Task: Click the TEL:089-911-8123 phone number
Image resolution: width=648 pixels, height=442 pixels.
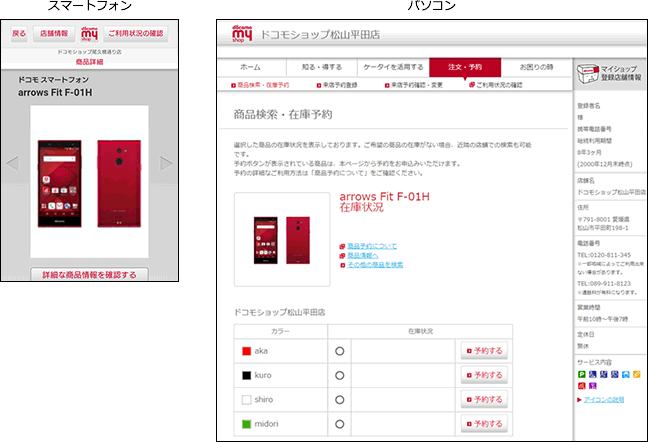Action: point(604,283)
